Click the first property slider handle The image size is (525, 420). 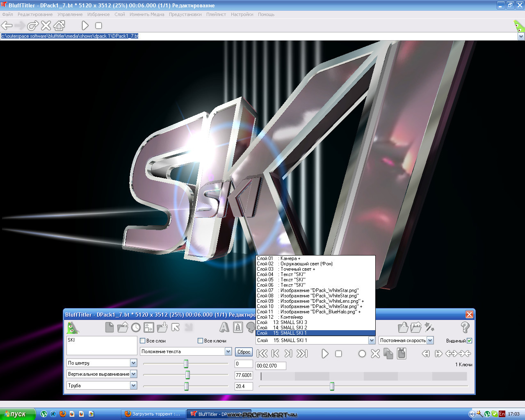[186, 364]
